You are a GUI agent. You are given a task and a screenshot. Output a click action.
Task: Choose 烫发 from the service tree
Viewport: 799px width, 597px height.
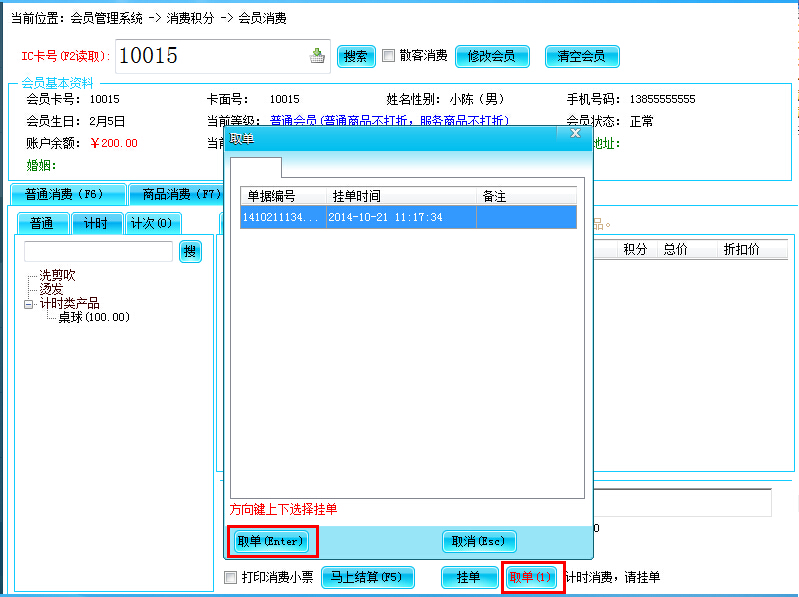(51, 289)
